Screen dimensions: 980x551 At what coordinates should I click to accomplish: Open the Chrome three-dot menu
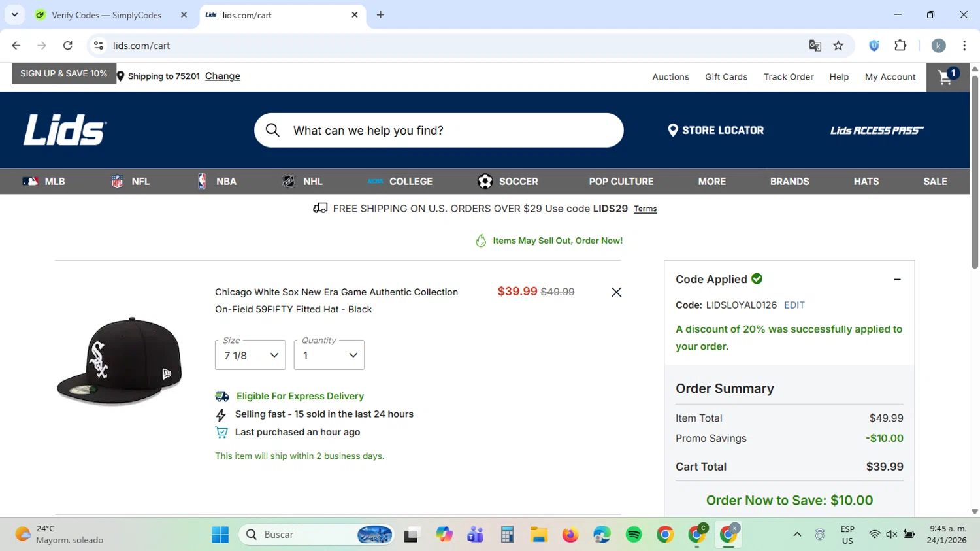coord(964,46)
